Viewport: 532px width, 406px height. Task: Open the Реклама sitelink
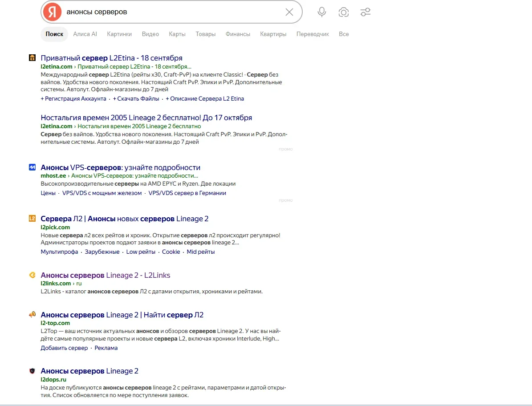106,348
